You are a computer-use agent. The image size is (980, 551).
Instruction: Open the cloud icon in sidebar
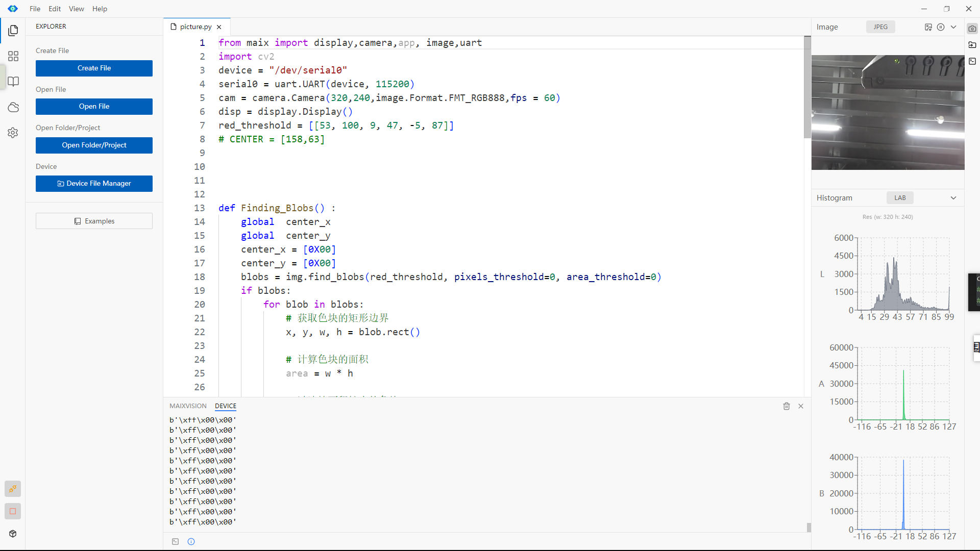click(x=13, y=107)
